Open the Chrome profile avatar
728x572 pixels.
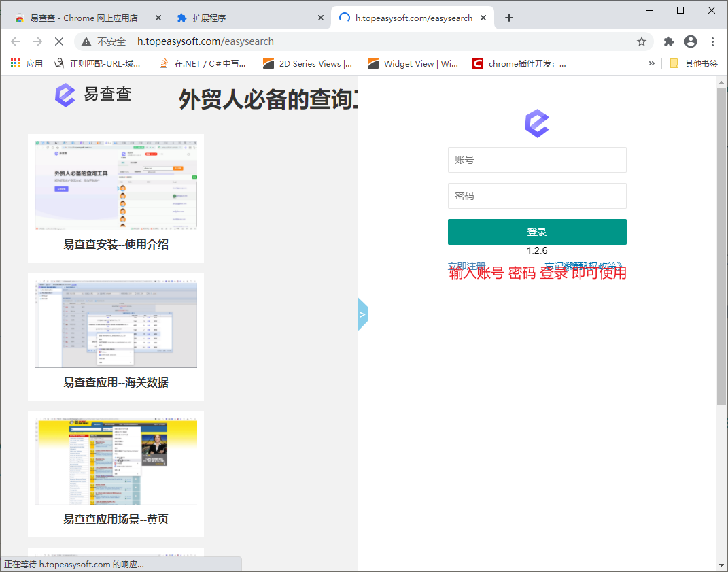point(691,41)
